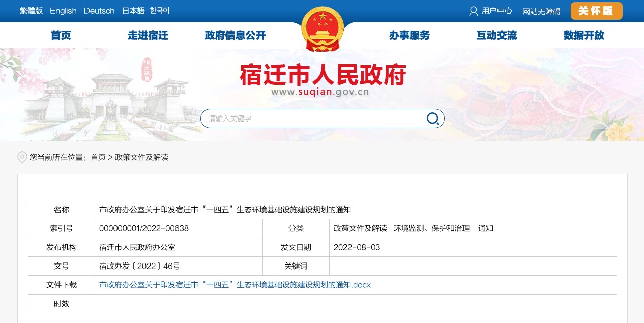Click document number 宿政办发〔2022〕46号

tap(139, 266)
